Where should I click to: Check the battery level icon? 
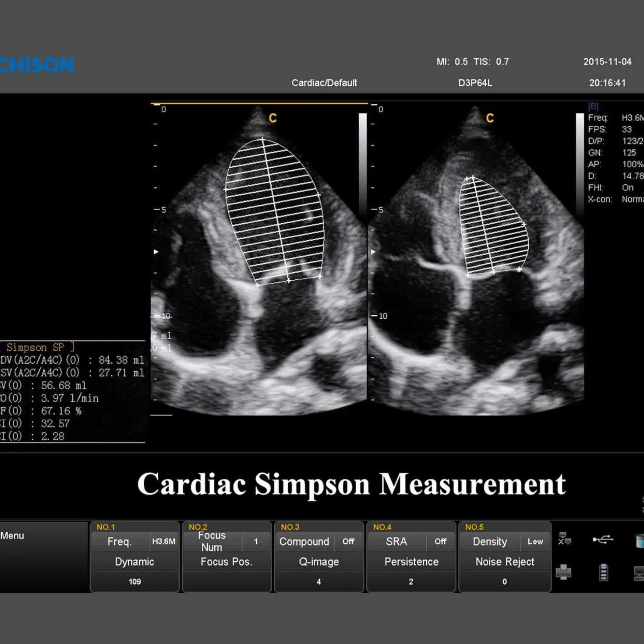(604, 572)
